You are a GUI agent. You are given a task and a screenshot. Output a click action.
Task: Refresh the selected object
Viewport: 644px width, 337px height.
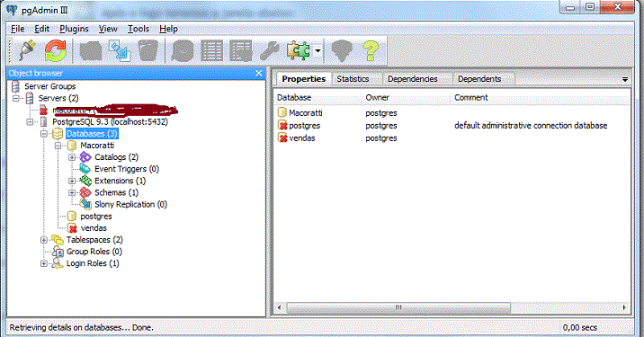click(56, 51)
